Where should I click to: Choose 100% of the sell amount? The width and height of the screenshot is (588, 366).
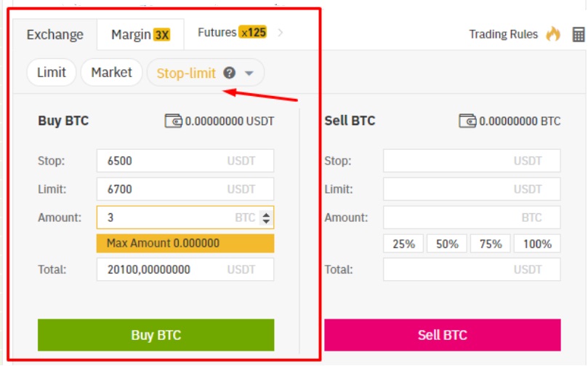pyautogui.click(x=537, y=244)
